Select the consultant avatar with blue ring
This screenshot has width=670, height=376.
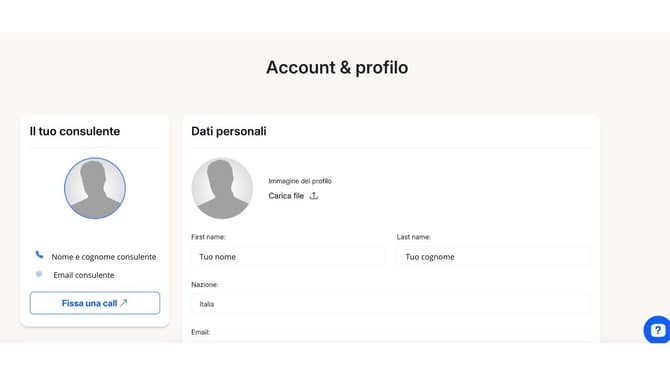click(95, 188)
